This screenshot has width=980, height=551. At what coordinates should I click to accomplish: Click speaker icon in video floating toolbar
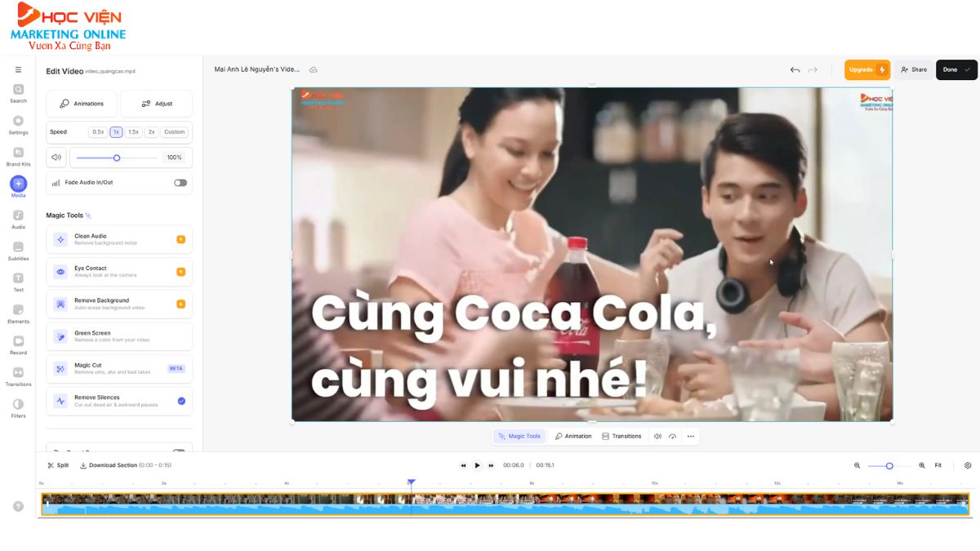coord(657,436)
